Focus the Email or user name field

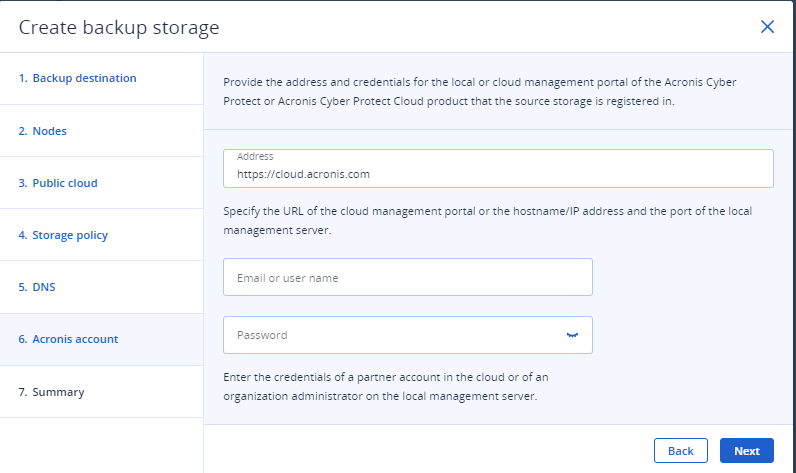coord(408,277)
